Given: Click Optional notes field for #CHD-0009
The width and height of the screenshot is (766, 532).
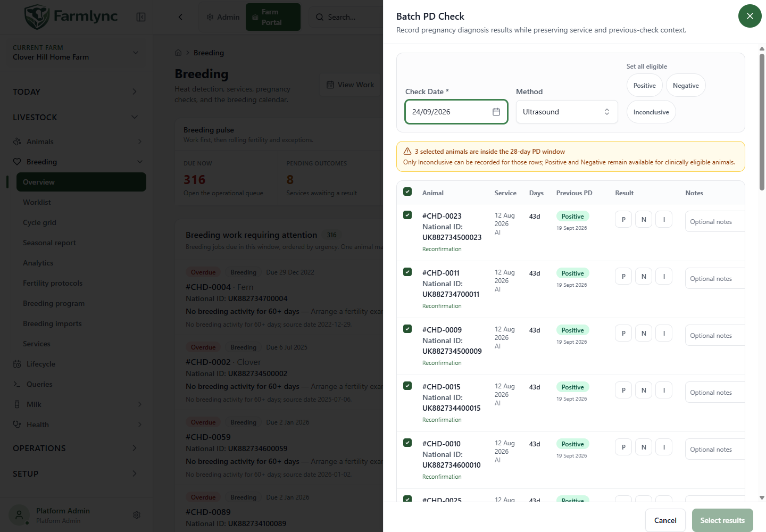Looking at the screenshot, I should click(714, 336).
